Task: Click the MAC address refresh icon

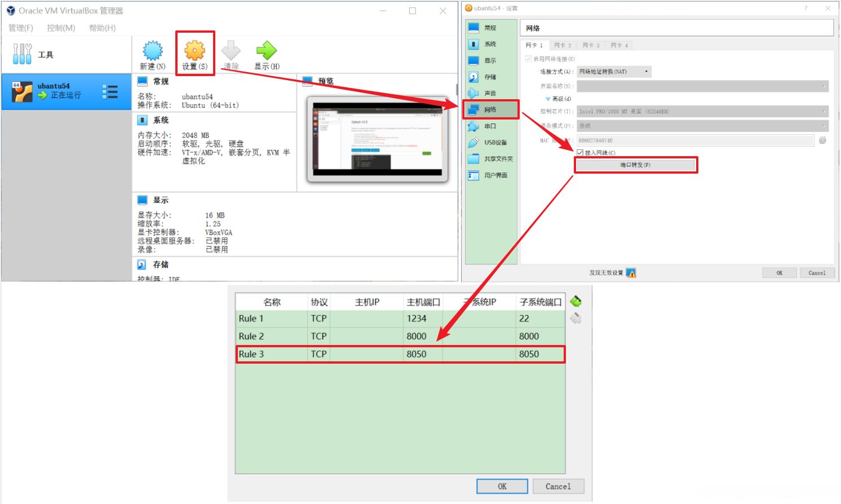Action: tap(822, 140)
